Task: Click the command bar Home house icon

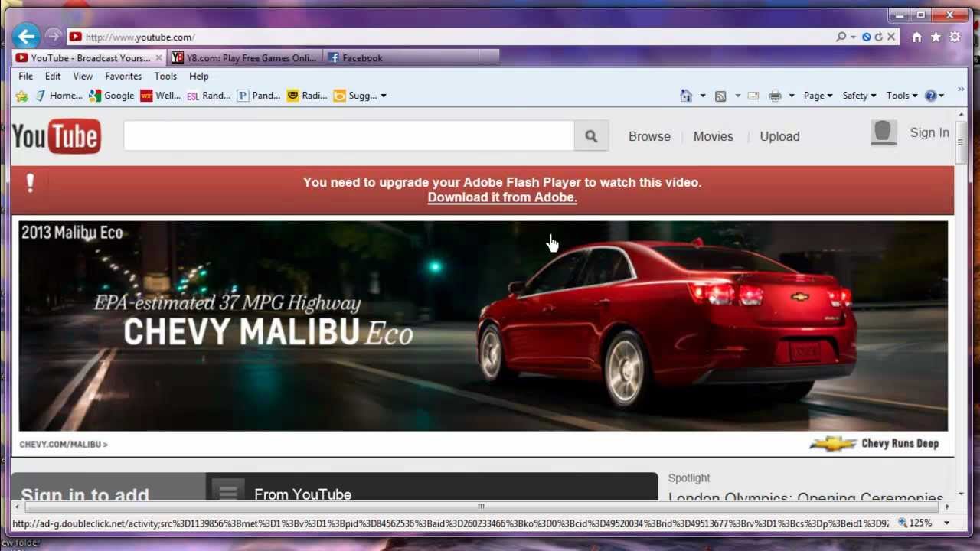Action: click(686, 96)
